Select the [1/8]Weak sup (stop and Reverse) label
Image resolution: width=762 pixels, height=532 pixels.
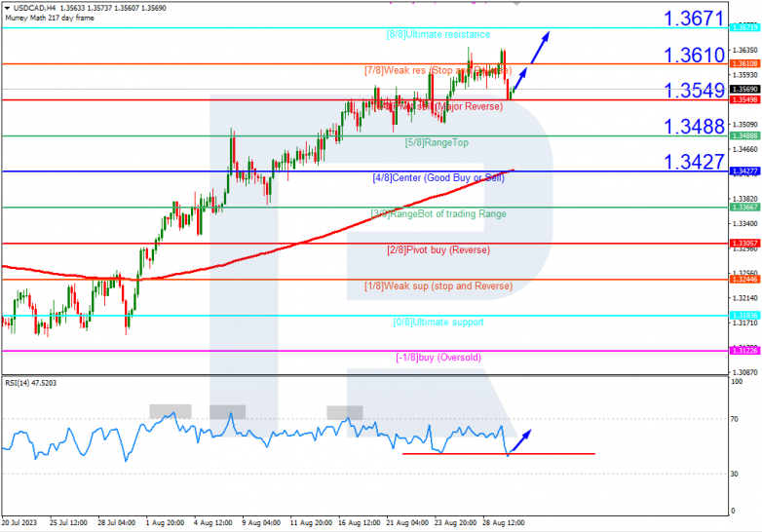pos(438,285)
